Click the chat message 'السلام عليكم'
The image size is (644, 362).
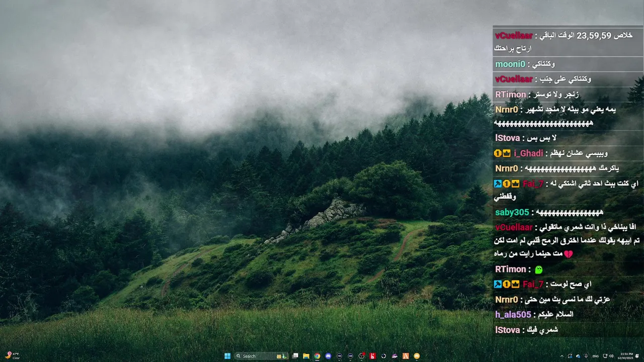coord(555,315)
